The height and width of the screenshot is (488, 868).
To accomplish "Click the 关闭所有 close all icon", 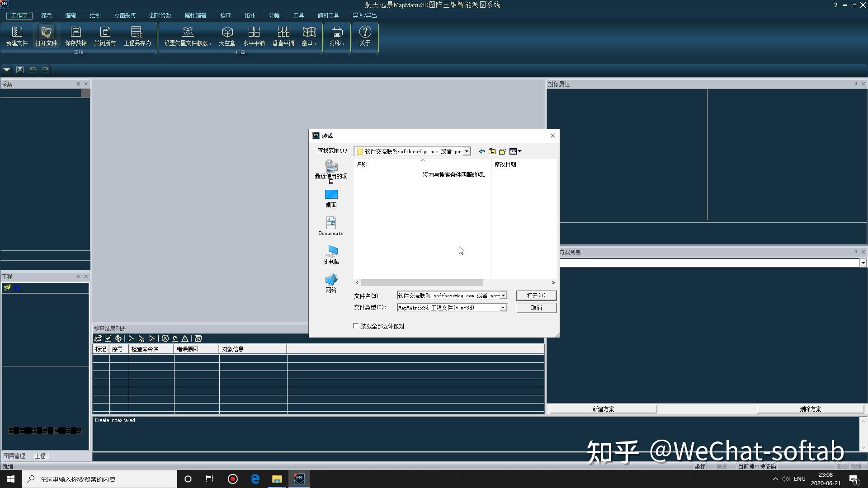I will 105,36.
